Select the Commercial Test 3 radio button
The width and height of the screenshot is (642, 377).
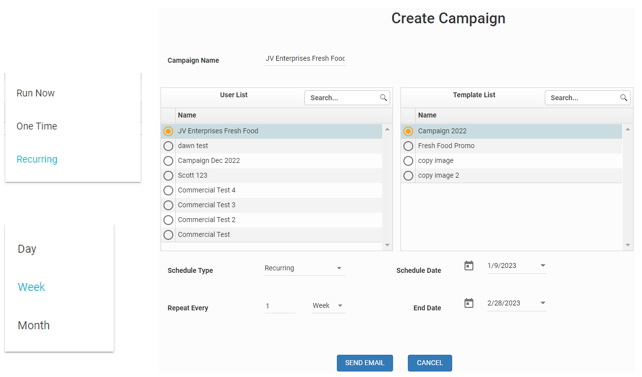[168, 205]
